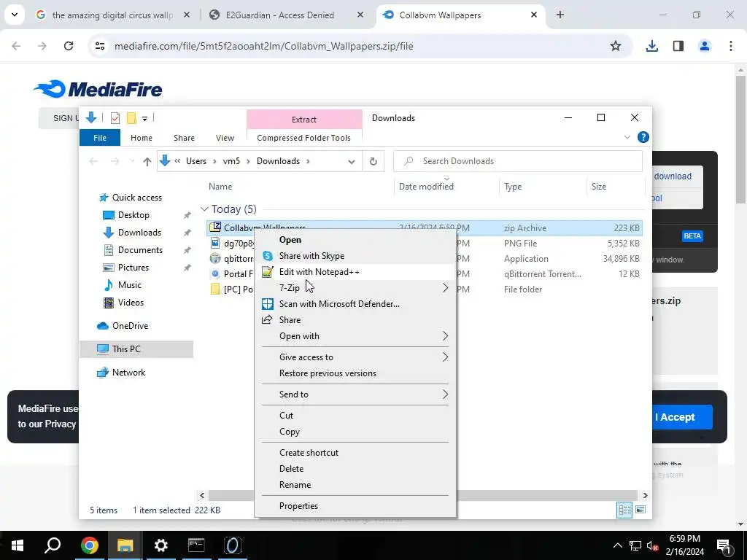Go up one folder level in Explorer
The height and width of the screenshot is (560, 747).
point(147,161)
